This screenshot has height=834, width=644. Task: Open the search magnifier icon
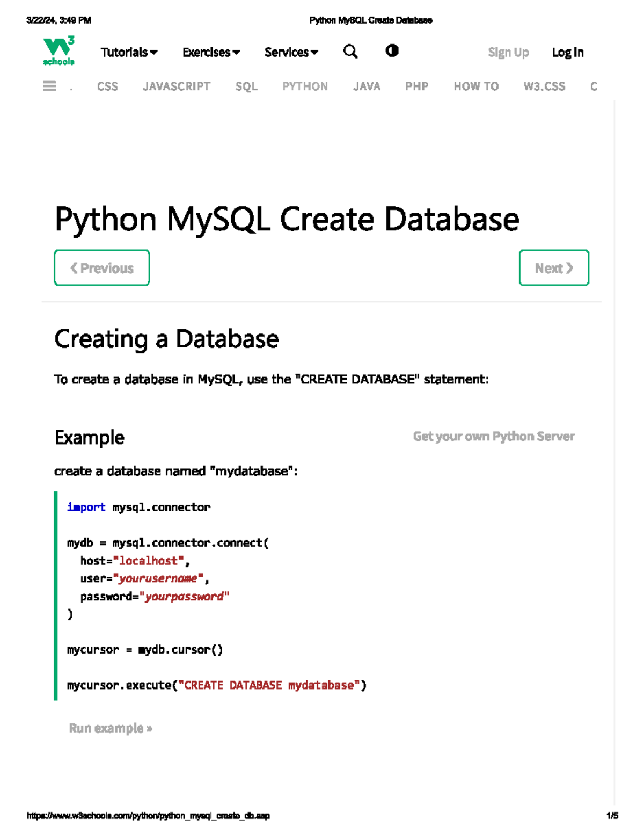[x=350, y=52]
